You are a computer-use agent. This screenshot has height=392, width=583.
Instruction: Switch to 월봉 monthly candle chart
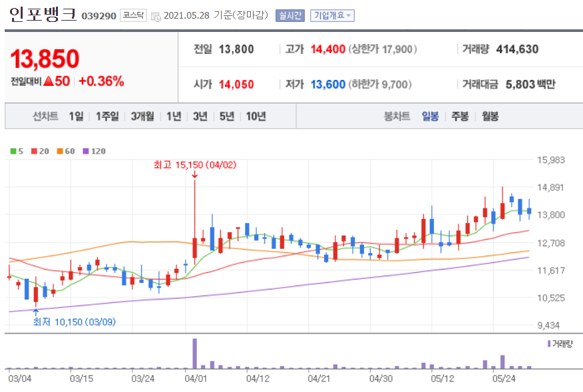point(490,116)
